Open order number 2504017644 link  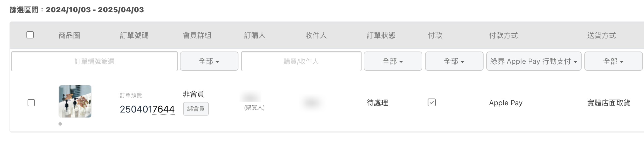(x=147, y=109)
